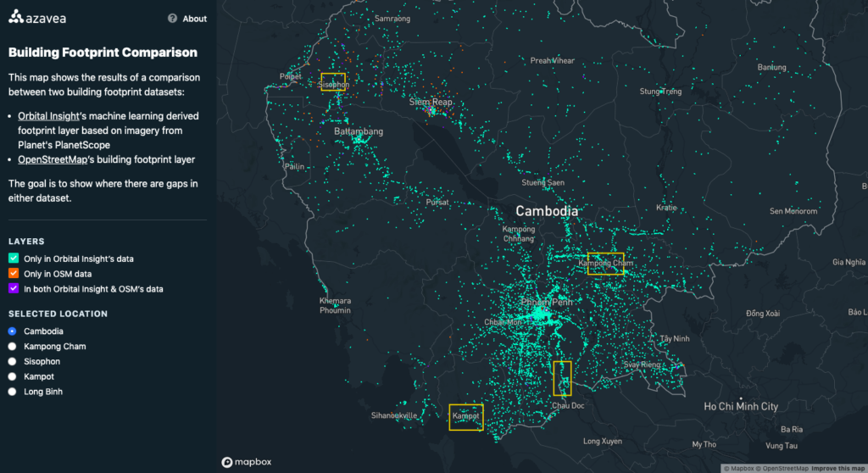Click the Battambang city label
Image resolution: width=868 pixels, height=473 pixels.
(x=359, y=131)
